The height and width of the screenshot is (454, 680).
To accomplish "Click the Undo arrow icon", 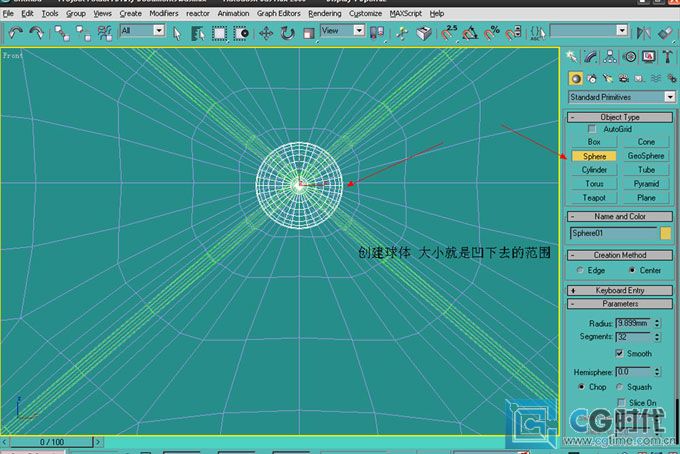I will (16, 33).
